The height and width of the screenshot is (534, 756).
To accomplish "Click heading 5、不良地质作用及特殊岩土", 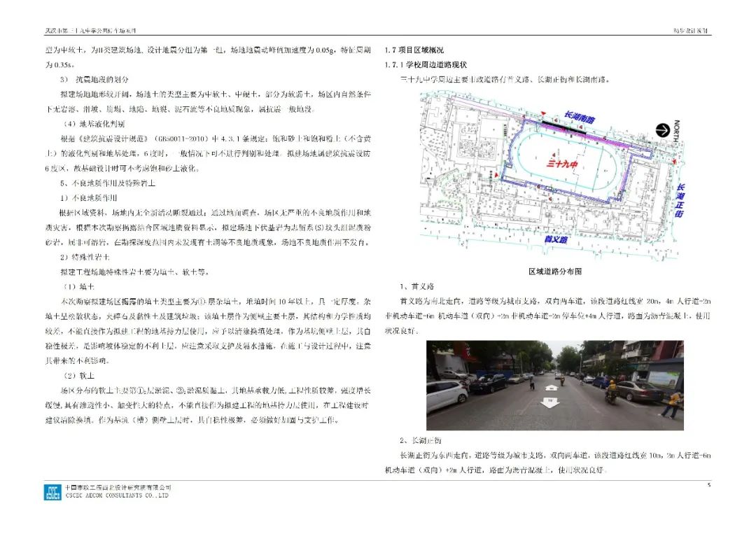I will click(108, 183).
